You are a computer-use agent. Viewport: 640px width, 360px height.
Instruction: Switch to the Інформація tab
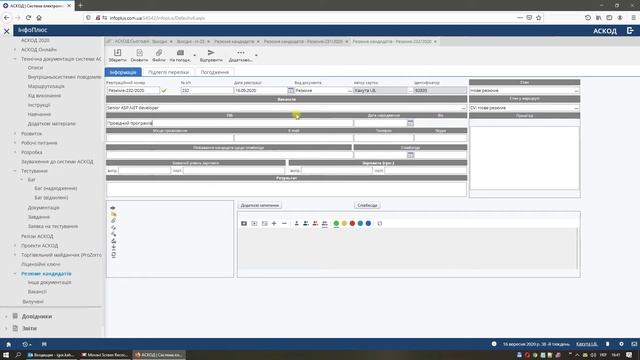pos(123,72)
